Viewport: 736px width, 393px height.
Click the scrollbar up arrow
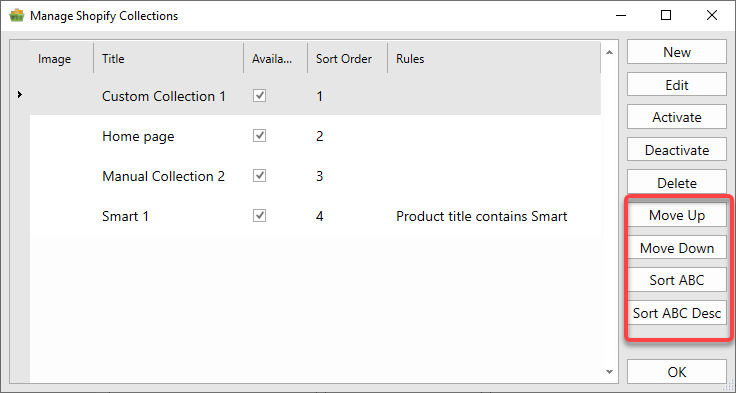click(x=610, y=53)
